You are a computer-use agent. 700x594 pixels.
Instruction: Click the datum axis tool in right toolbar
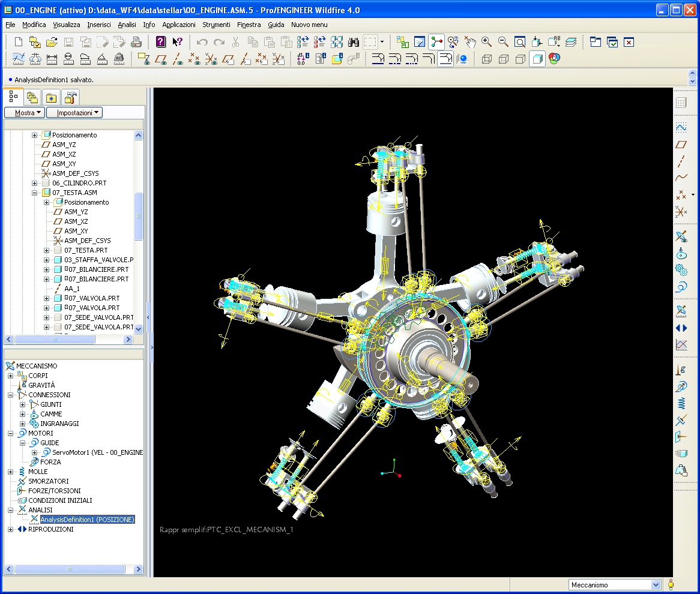click(x=681, y=161)
